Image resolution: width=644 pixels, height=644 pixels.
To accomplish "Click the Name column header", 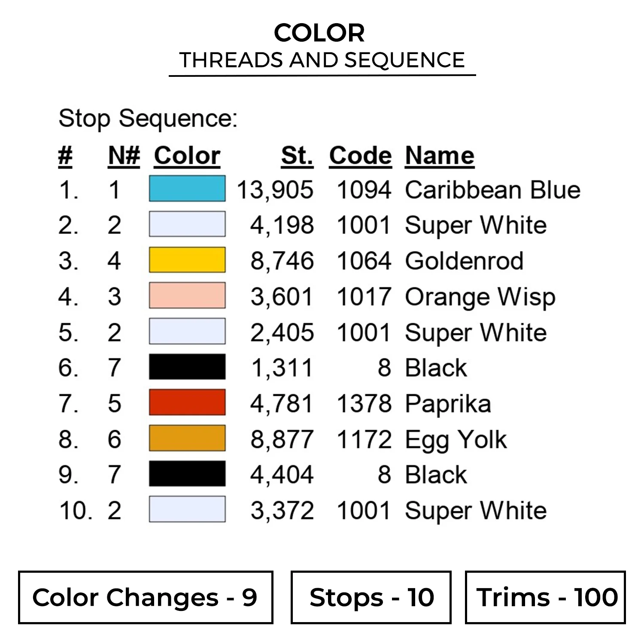I will (x=440, y=155).
